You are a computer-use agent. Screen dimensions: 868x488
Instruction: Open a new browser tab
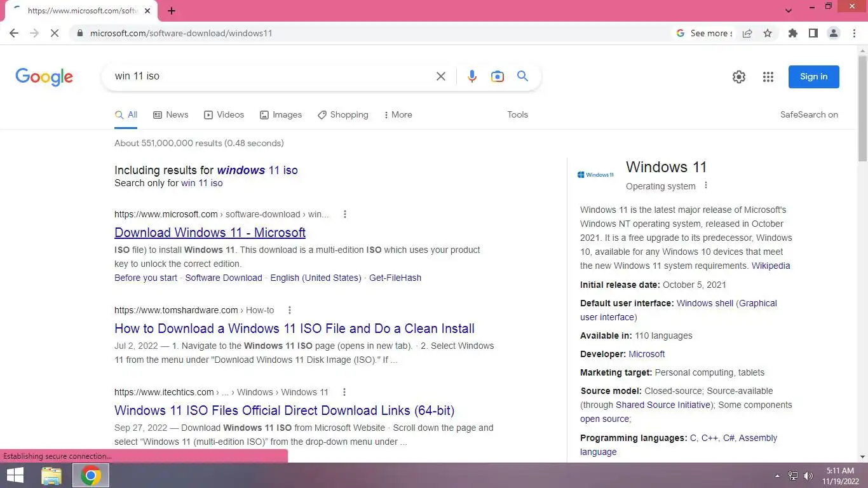pos(172,11)
